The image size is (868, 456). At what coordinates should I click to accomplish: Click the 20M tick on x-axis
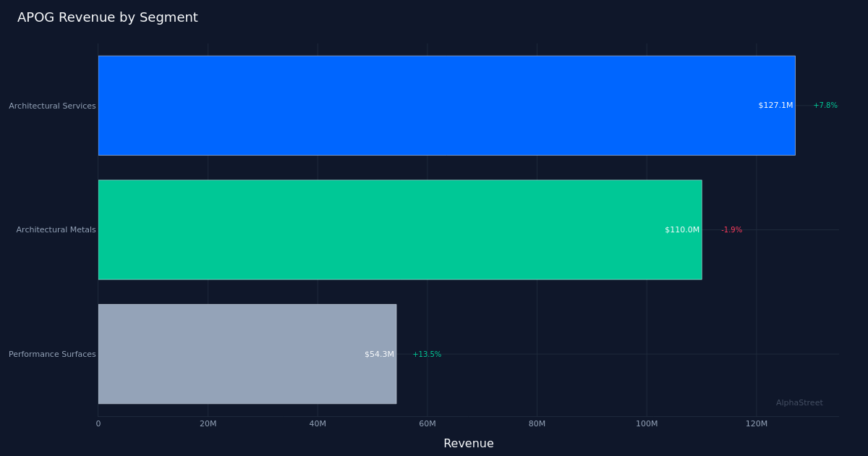pos(208,424)
